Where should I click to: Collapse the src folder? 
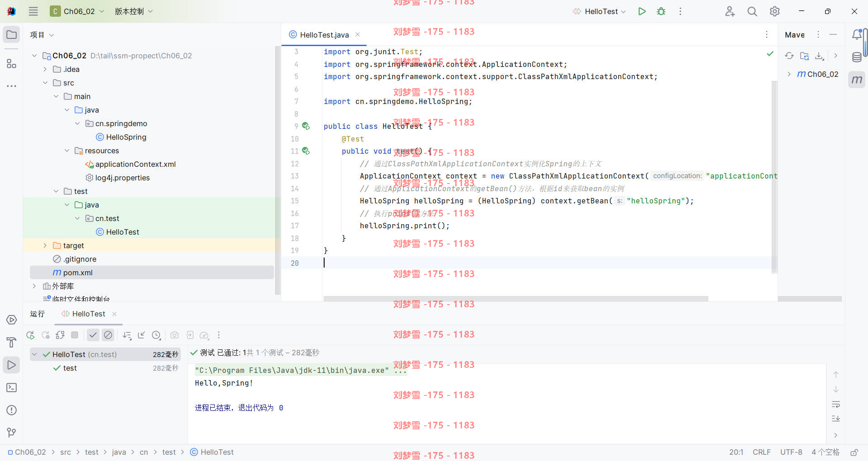click(45, 83)
